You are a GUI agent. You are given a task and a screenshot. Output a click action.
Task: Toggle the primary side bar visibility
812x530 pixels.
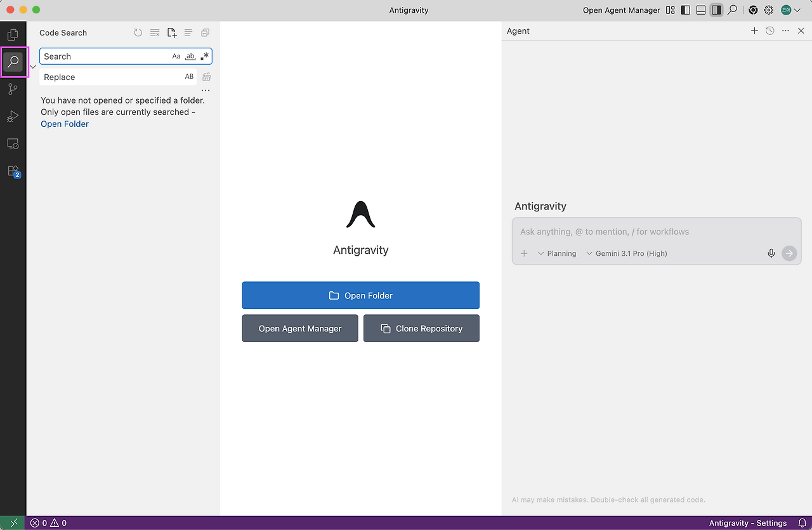point(686,10)
